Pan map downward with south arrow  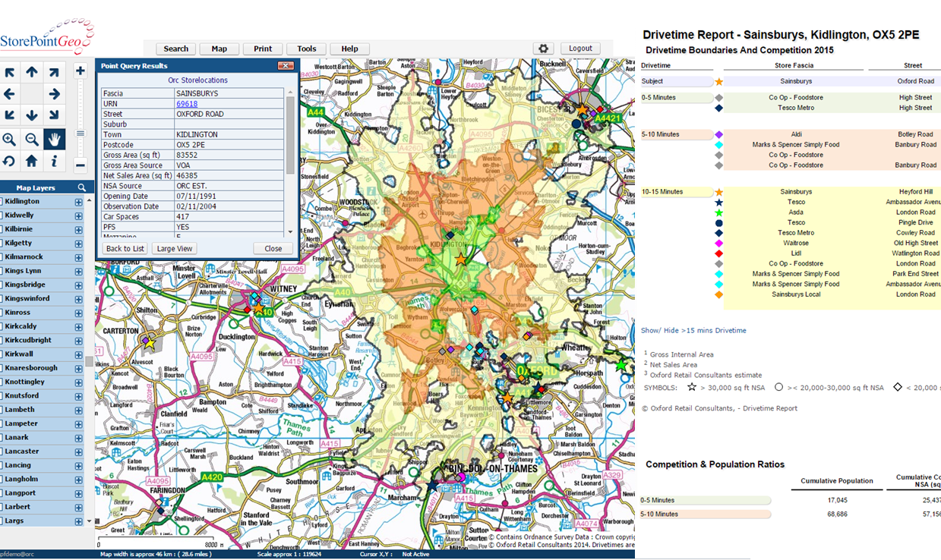coord(32,116)
